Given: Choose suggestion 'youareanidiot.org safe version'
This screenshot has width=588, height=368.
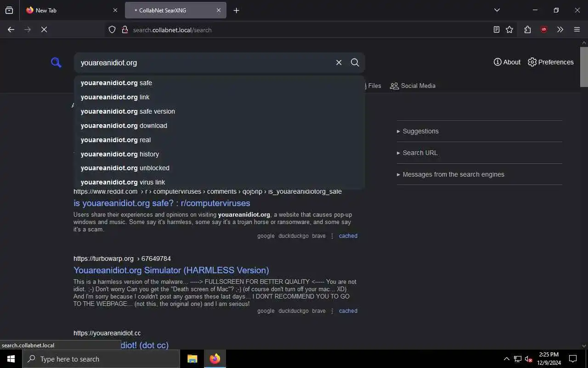Looking at the screenshot, I should click(x=220, y=111).
